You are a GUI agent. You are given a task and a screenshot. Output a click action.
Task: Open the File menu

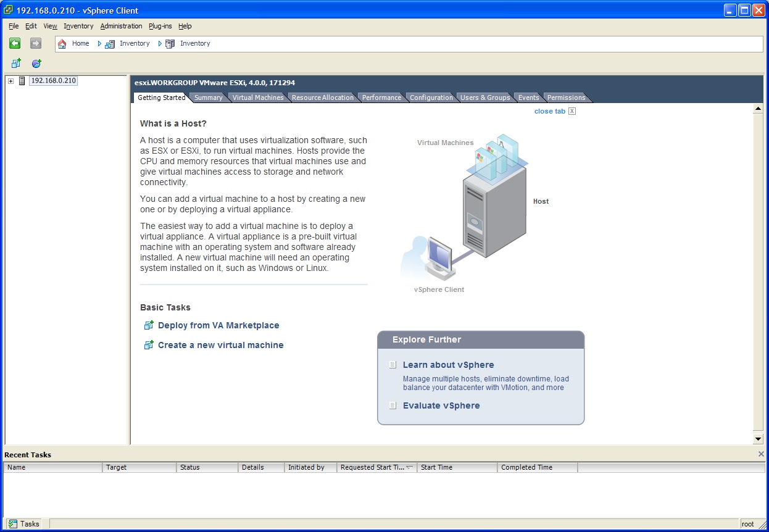(14, 26)
